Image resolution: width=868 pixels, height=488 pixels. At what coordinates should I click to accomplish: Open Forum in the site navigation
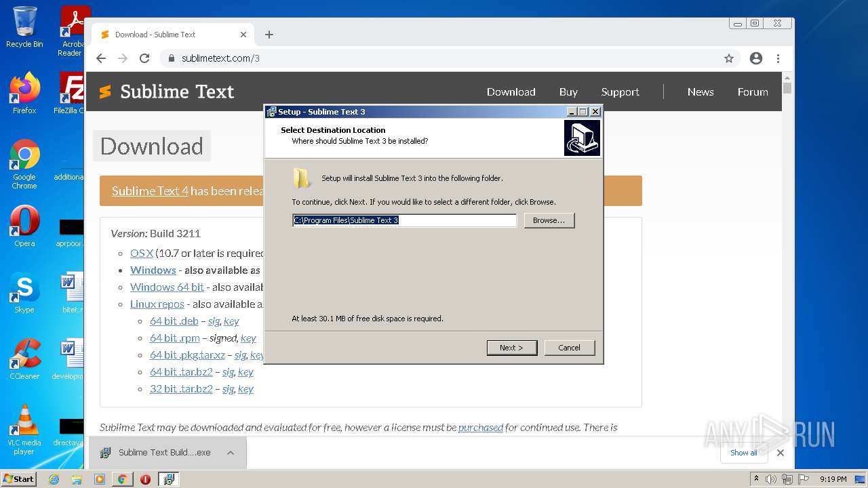point(753,91)
